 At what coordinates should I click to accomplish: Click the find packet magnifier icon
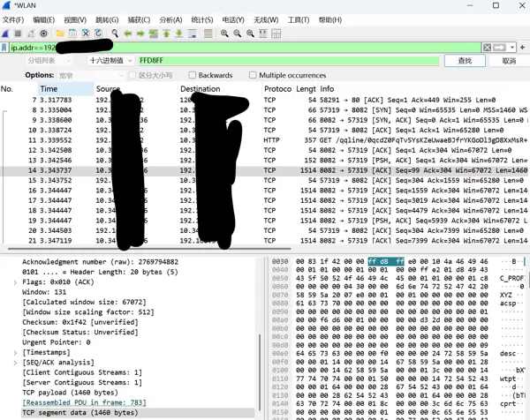[x=115, y=33]
